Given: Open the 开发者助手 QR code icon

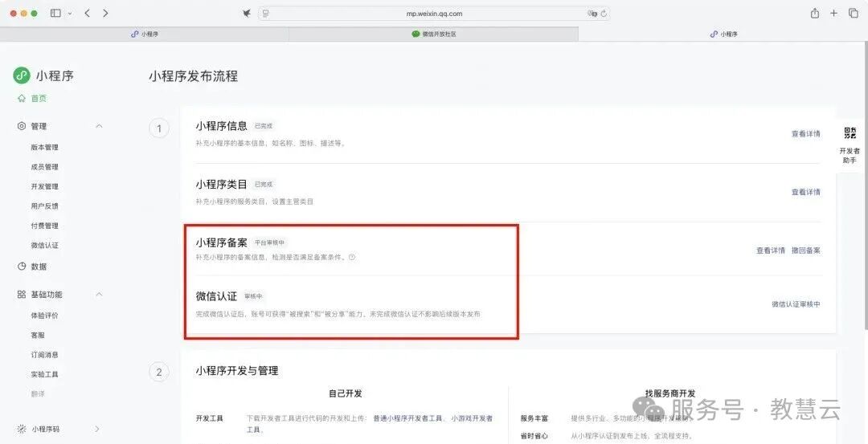Looking at the screenshot, I should click(850, 132).
